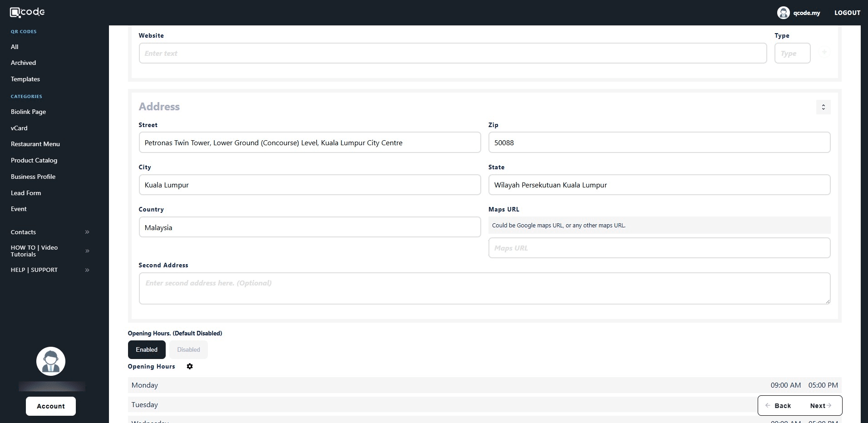This screenshot has height=423, width=868.
Task: Click the Address section reorder arrows icon
Action: (823, 107)
